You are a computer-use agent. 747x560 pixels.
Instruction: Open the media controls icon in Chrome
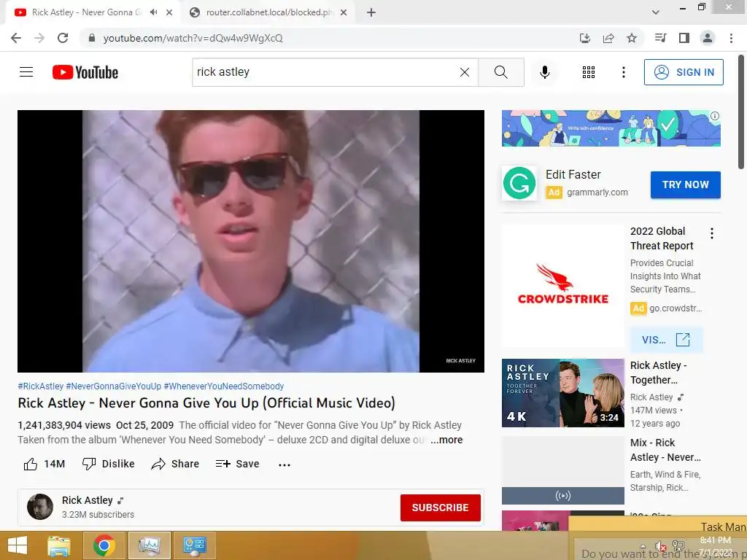(660, 38)
